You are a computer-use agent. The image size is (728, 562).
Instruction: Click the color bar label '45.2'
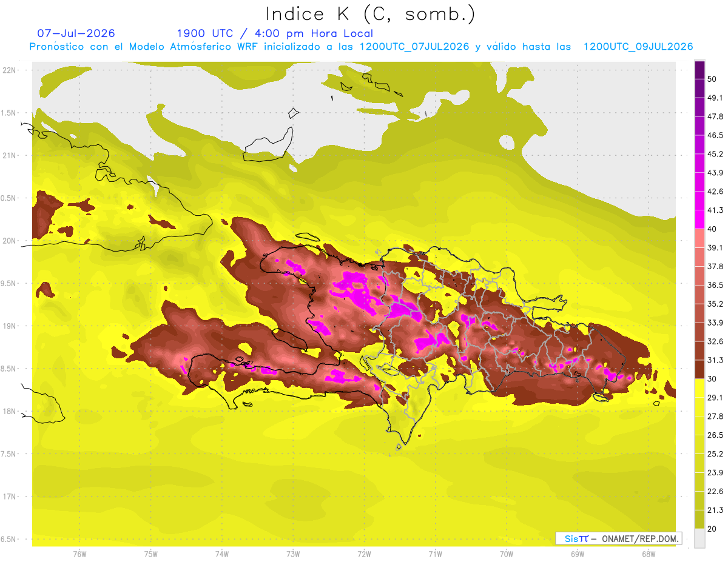click(x=715, y=154)
